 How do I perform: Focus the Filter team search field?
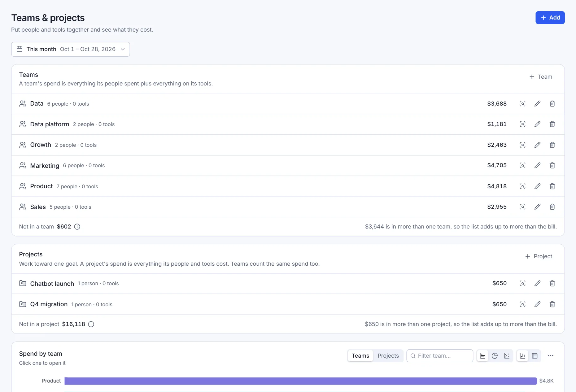(x=440, y=356)
